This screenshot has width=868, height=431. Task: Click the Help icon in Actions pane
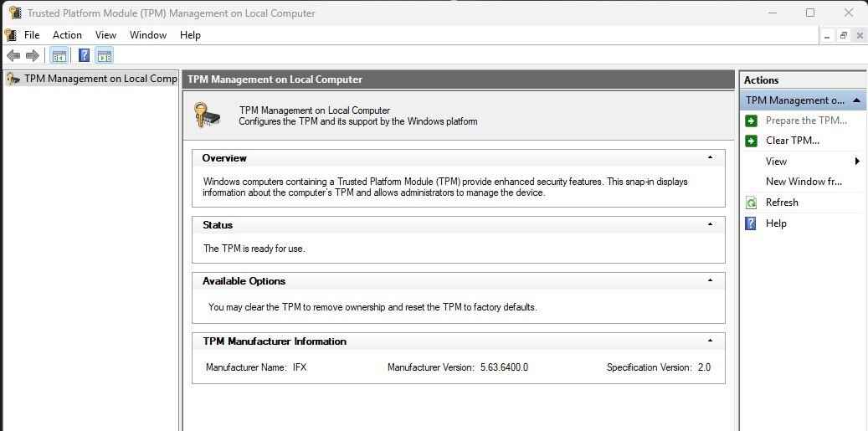pos(751,223)
